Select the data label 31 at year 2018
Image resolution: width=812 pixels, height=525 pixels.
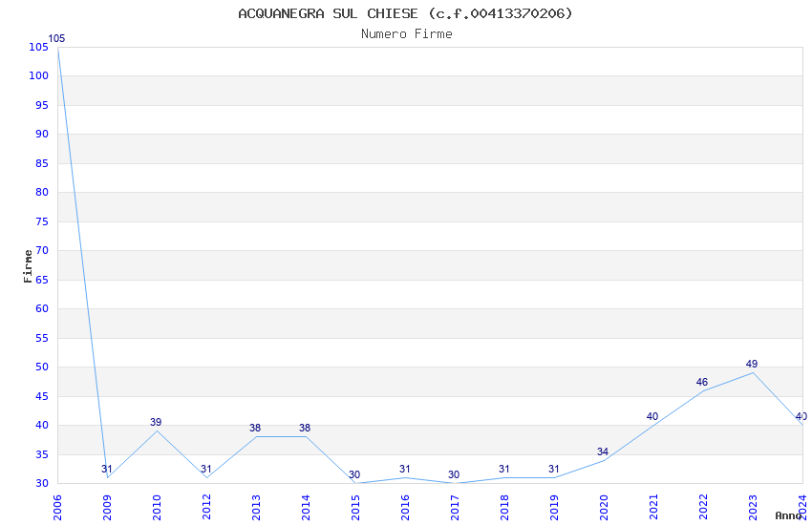coord(504,469)
